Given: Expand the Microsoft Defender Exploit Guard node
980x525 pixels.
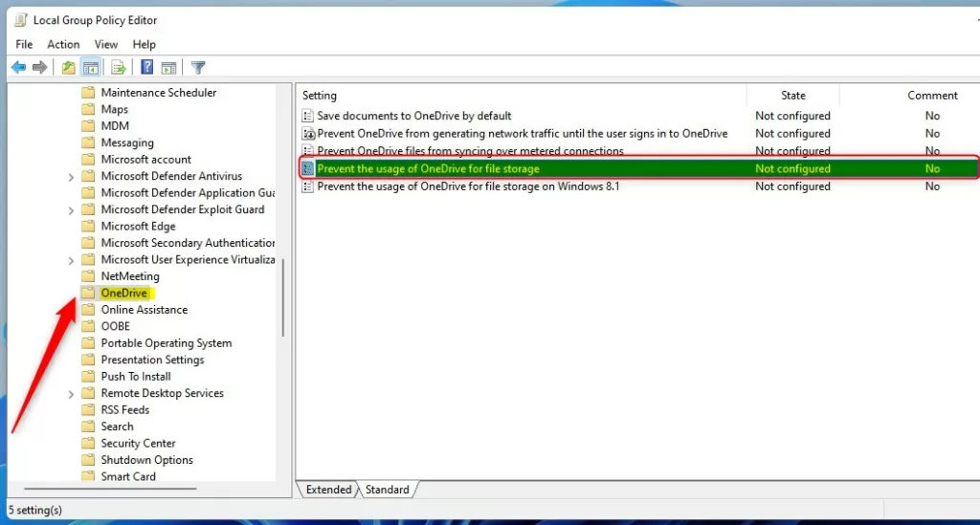Looking at the screenshot, I should coord(71,210).
